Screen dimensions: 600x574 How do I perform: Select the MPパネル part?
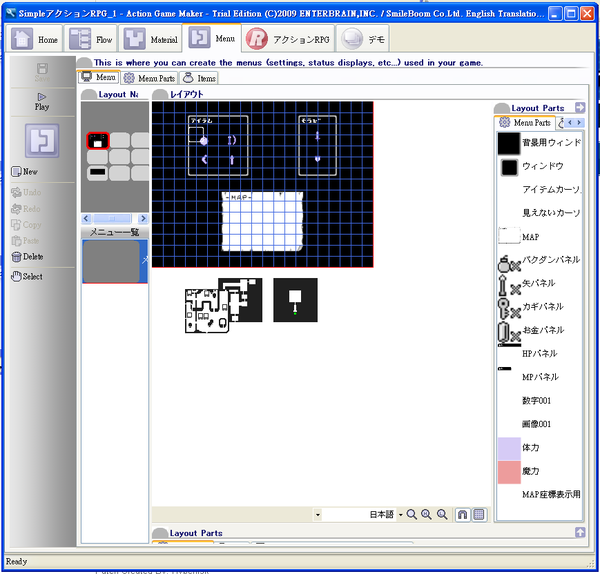540,377
